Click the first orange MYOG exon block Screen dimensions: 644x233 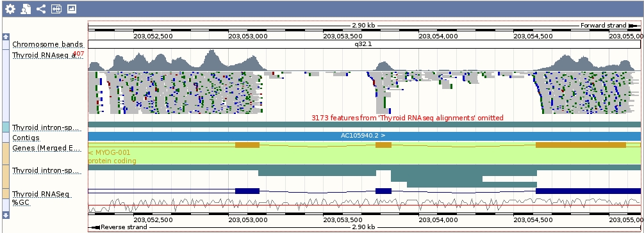tap(247, 145)
